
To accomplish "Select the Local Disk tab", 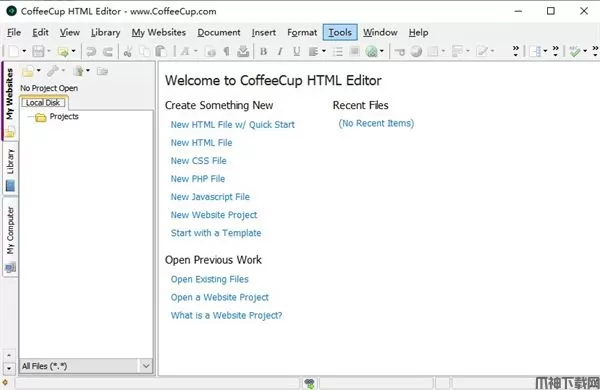I will (43, 103).
